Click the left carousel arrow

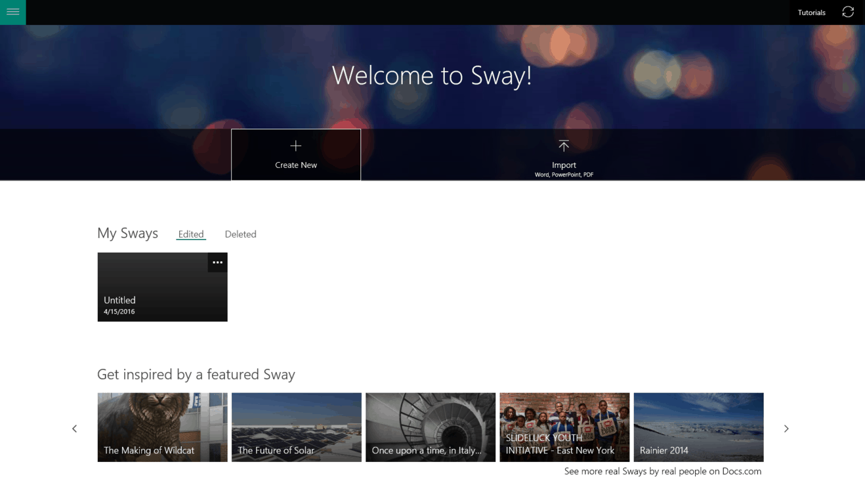point(74,428)
